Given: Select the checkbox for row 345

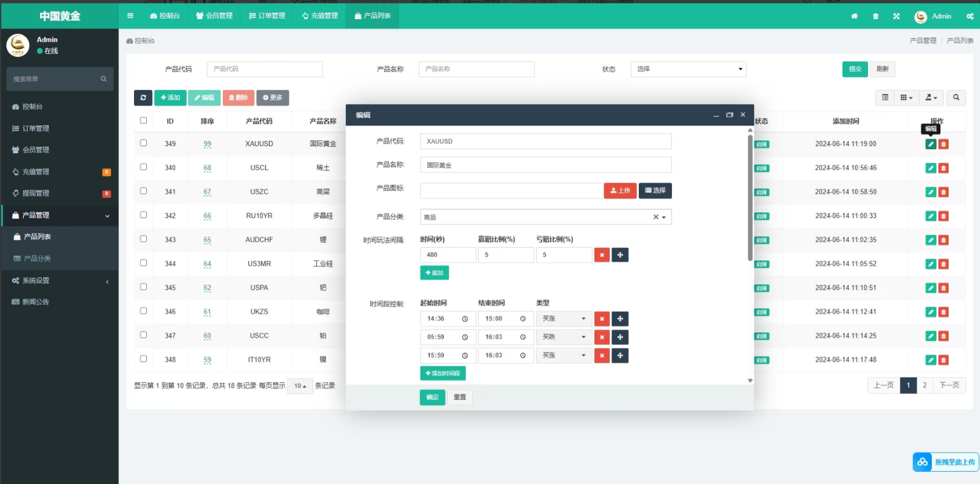Looking at the screenshot, I should (143, 287).
